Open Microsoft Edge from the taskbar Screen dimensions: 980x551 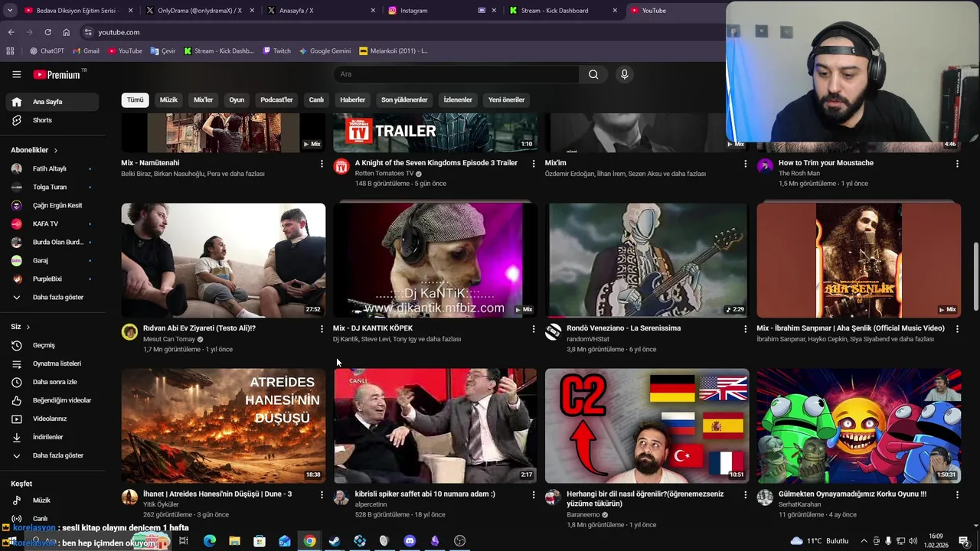(x=210, y=541)
